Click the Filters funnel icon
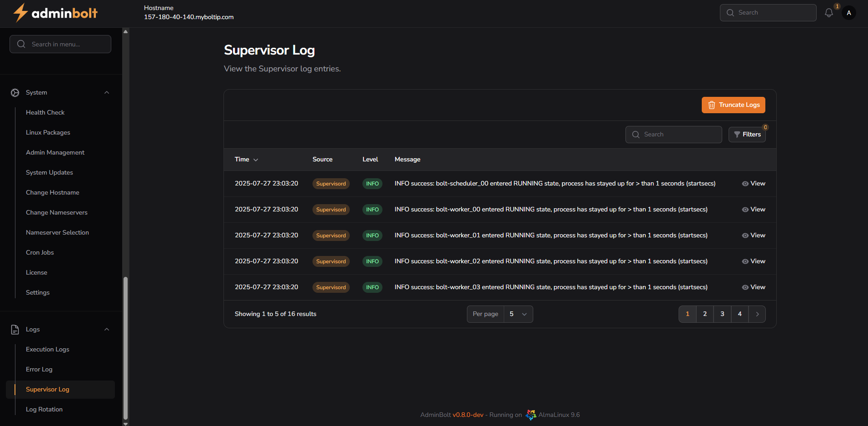Screen dimensions: 868x426 tap(737, 135)
